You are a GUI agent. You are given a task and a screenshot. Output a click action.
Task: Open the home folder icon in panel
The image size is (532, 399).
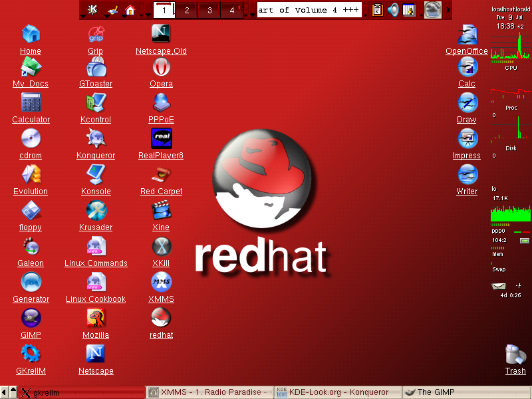pyautogui.click(x=130, y=10)
